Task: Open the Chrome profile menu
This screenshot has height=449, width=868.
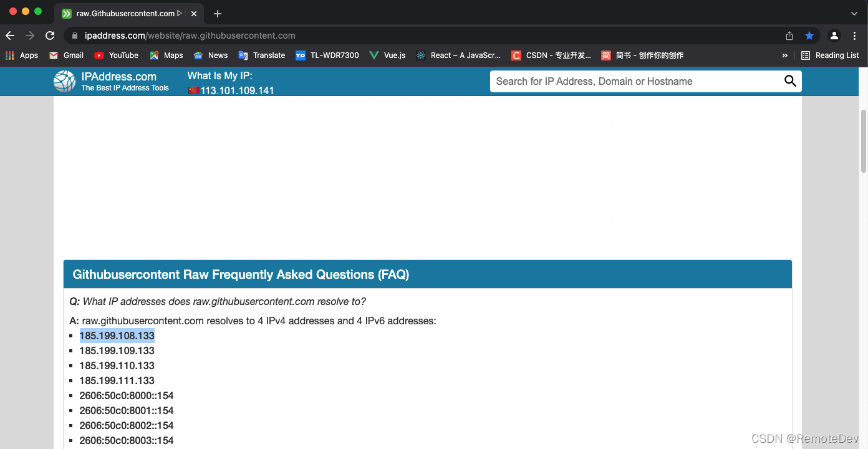Action: (x=834, y=36)
